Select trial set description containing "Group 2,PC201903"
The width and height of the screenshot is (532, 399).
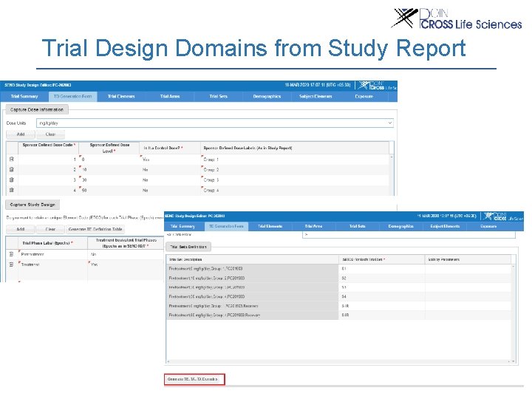click(x=252, y=279)
